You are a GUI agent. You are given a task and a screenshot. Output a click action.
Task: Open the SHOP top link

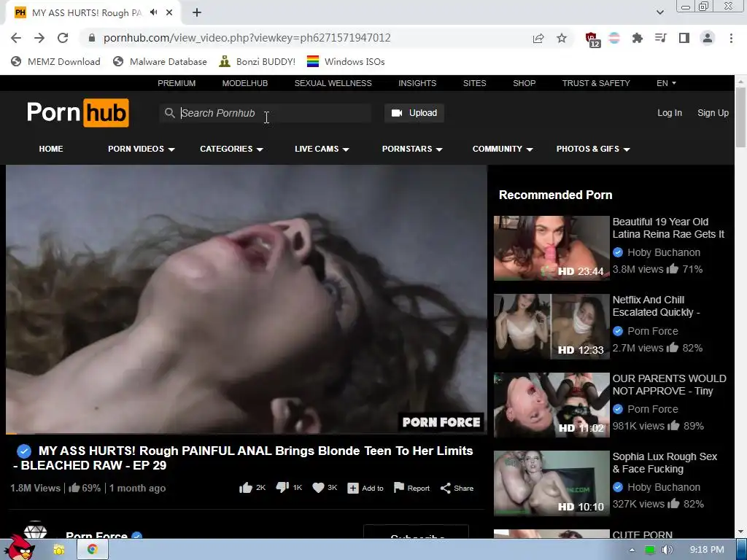[524, 83]
